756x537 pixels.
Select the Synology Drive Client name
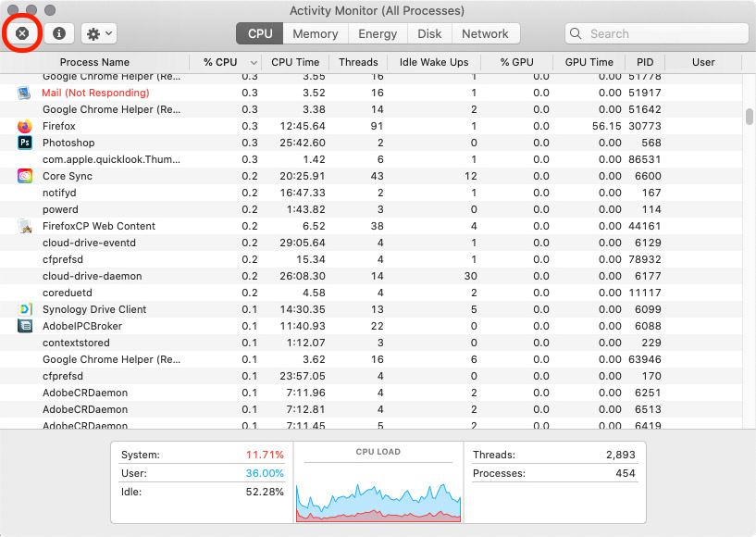pos(94,309)
